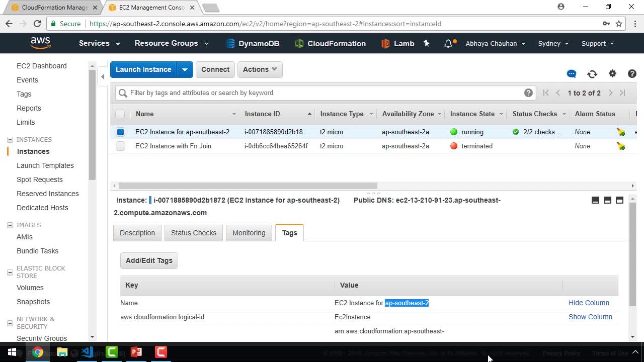Click Hide Column for the Name tag
This screenshot has height=362, width=644.
pyautogui.click(x=589, y=303)
